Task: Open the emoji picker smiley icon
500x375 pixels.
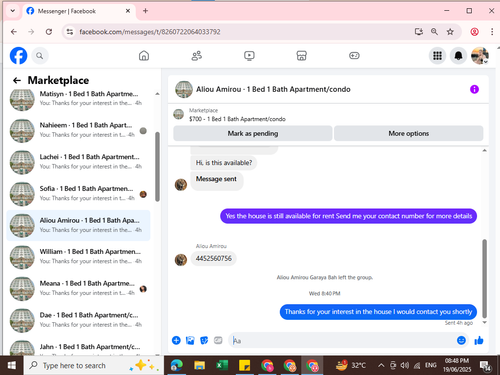Action: (x=461, y=340)
